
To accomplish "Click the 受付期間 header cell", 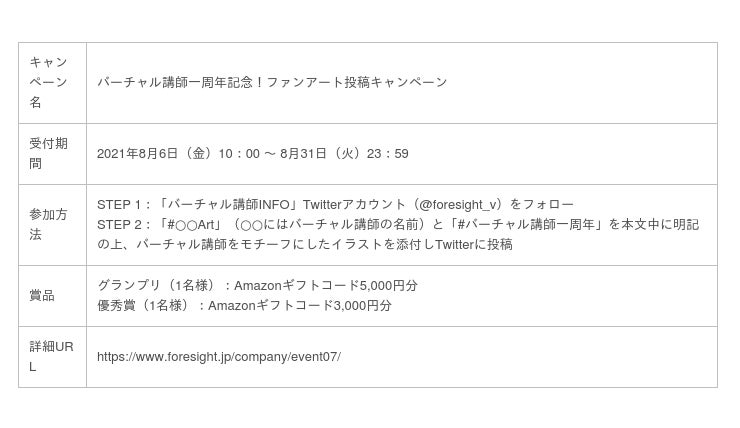I will (x=52, y=154).
